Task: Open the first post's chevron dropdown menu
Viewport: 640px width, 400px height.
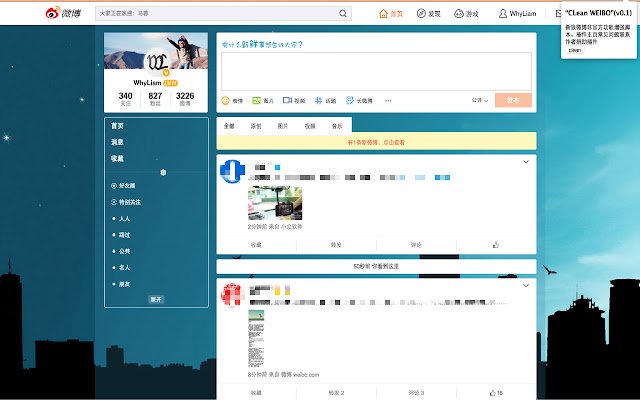Action: tap(526, 162)
